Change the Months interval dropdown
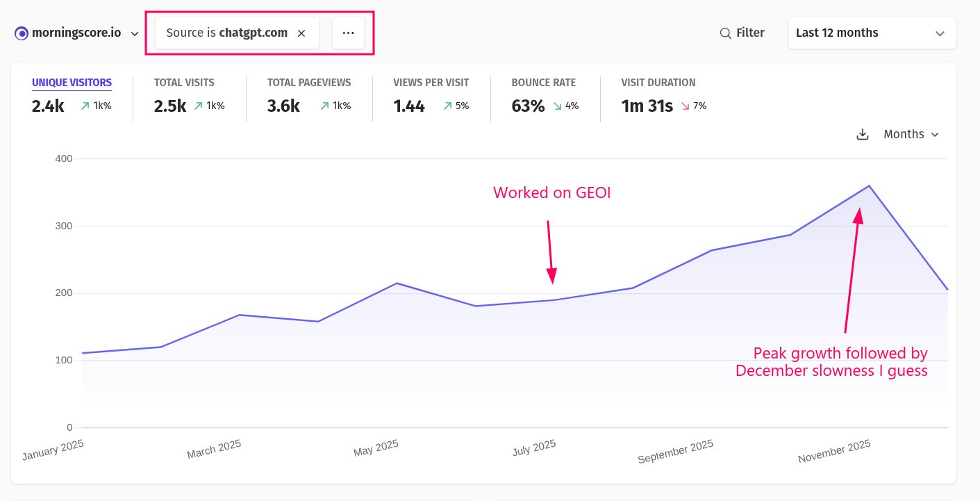Image resolution: width=980 pixels, height=501 pixels. pyautogui.click(x=911, y=134)
